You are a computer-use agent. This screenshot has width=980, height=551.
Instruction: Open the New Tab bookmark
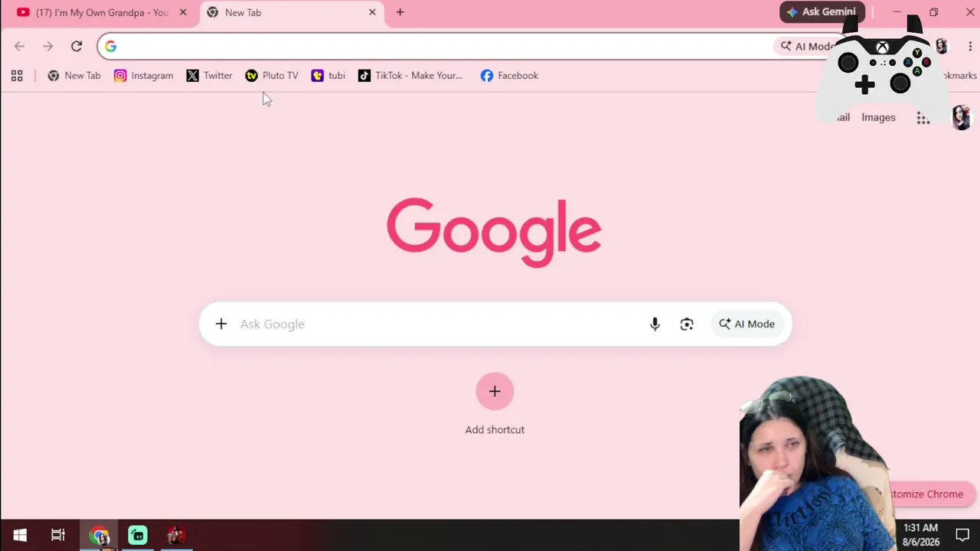pyautogui.click(x=74, y=76)
